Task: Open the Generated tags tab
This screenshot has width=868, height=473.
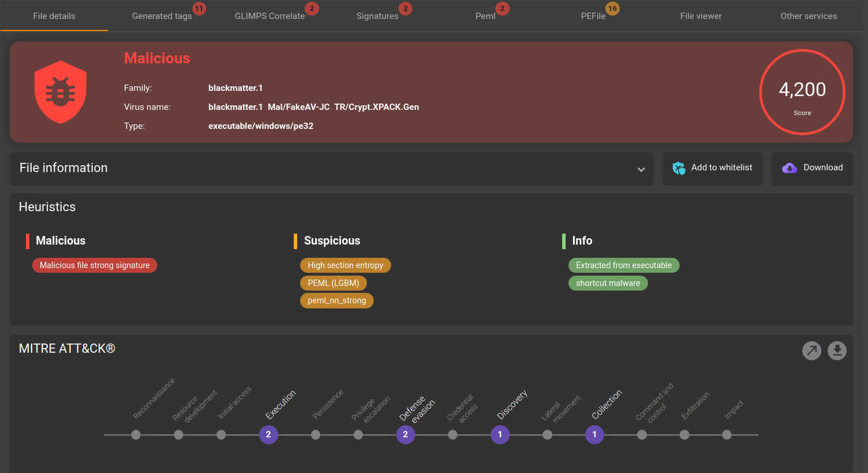Action: pos(162,16)
